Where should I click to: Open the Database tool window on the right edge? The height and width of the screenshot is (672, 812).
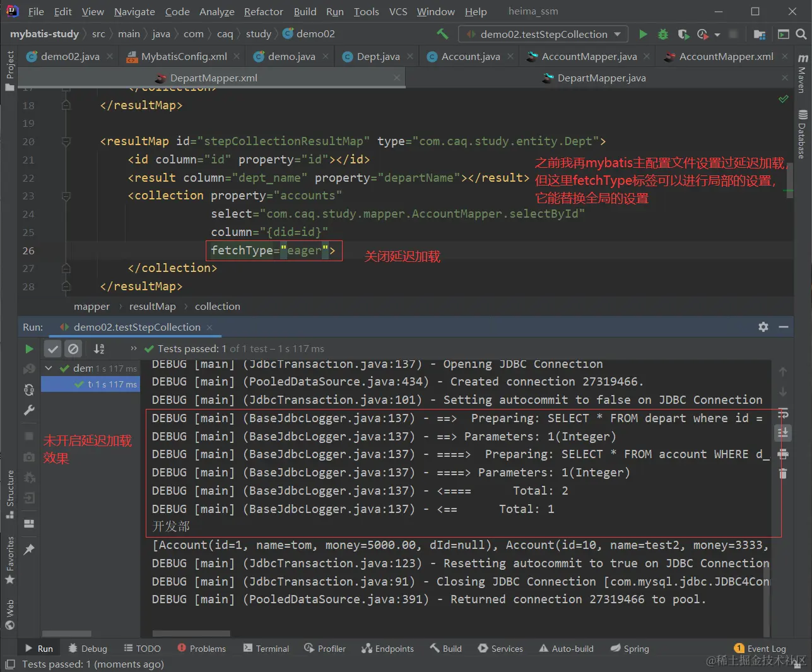tap(803, 134)
